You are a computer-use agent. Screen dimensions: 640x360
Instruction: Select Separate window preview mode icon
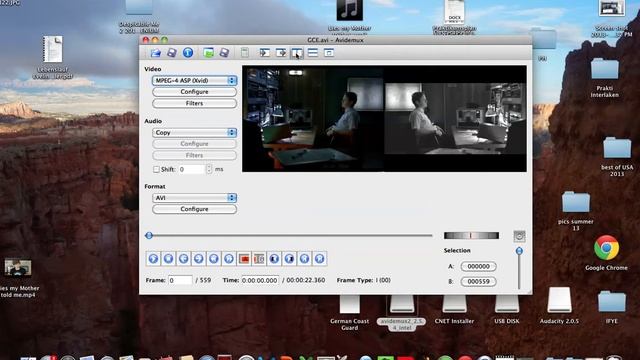(329, 53)
